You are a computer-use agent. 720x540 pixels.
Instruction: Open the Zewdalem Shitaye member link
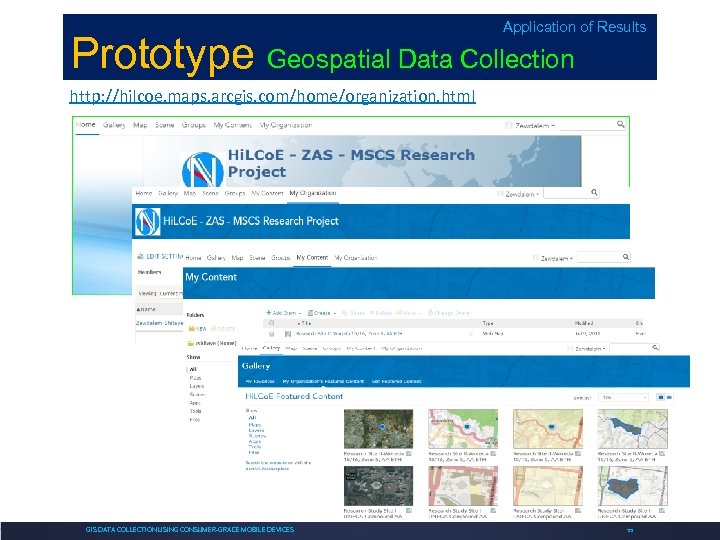coord(159,323)
